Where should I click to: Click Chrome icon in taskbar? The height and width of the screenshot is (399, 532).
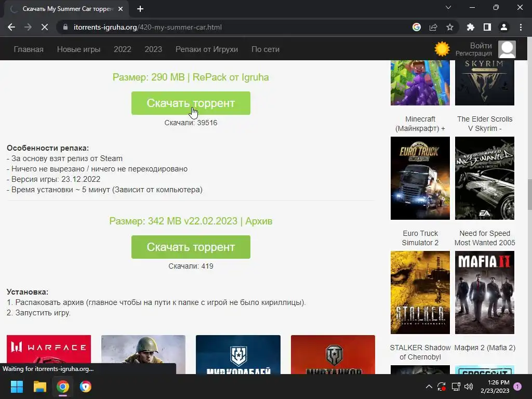click(63, 387)
